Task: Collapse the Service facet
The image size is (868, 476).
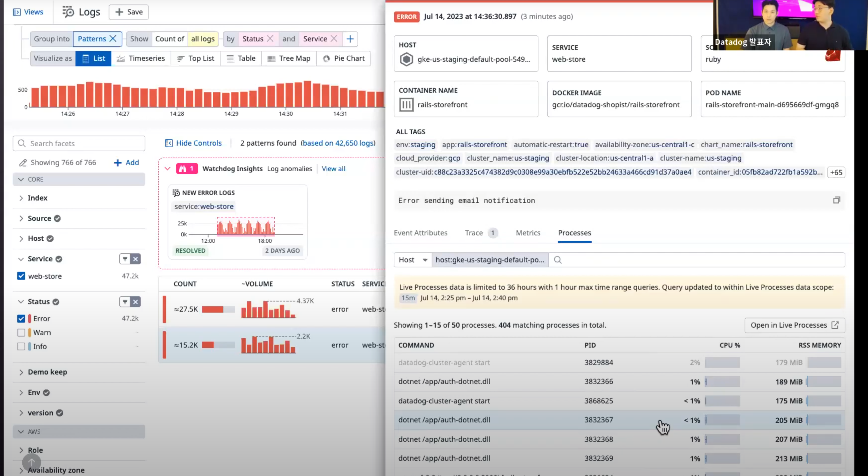Action: (21, 259)
